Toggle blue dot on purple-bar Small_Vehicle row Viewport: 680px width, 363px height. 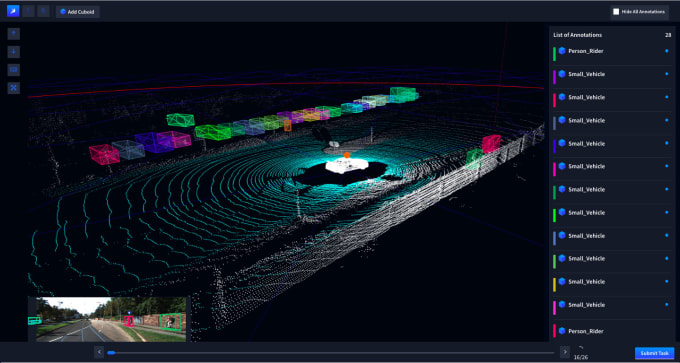pos(667,74)
